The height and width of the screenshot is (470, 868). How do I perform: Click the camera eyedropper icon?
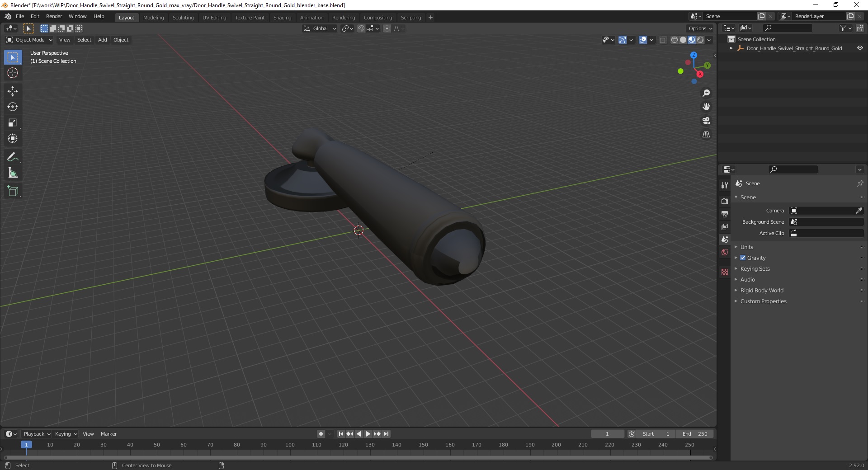click(859, 211)
